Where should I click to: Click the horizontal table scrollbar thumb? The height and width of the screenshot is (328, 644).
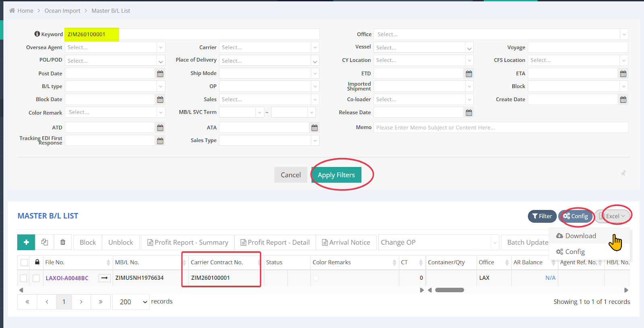[x=450, y=290]
